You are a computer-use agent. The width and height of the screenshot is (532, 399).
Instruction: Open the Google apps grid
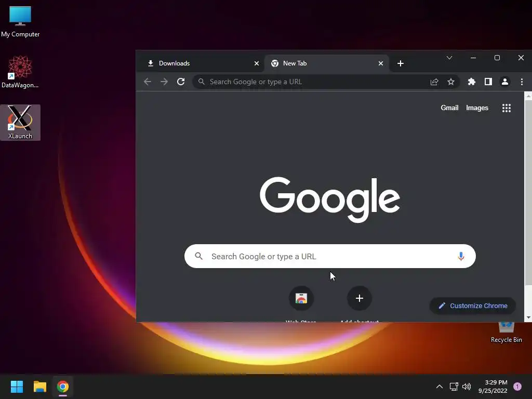(x=506, y=108)
